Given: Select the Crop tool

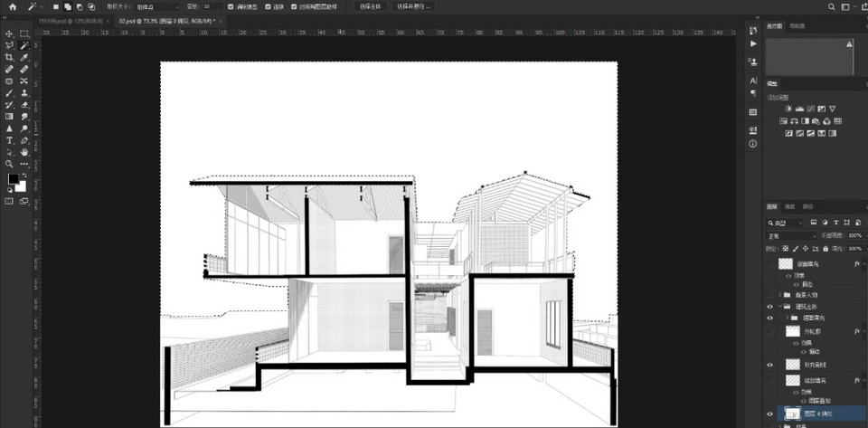Looking at the screenshot, I should (9, 57).
